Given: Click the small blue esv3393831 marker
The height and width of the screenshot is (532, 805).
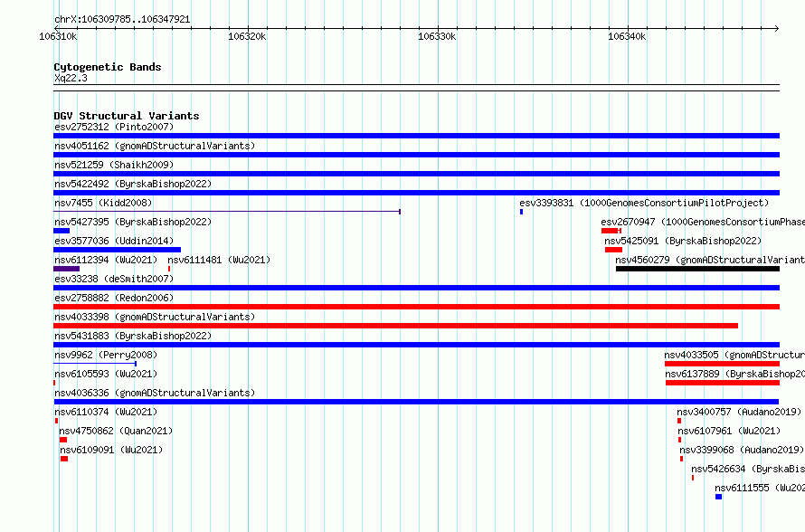Looking at the screenshot, I should click(522, 212).
